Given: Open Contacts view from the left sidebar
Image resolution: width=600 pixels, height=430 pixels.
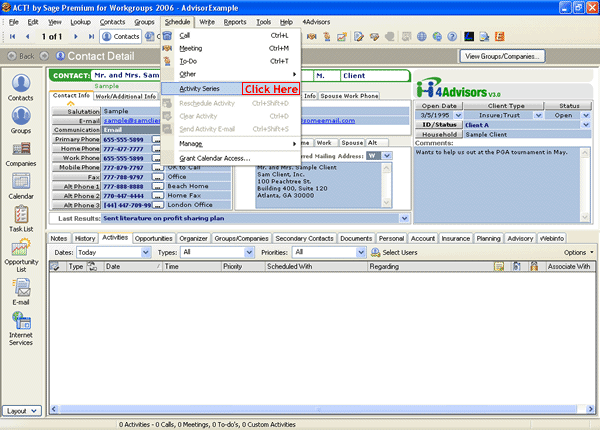Looking at the screenshot, I should pos(21,88).
